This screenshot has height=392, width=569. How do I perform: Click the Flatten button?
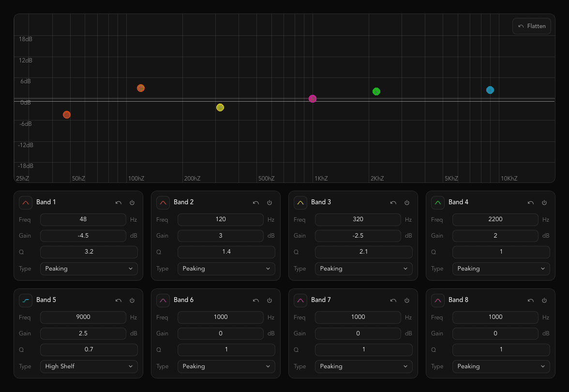coord(532,26)
